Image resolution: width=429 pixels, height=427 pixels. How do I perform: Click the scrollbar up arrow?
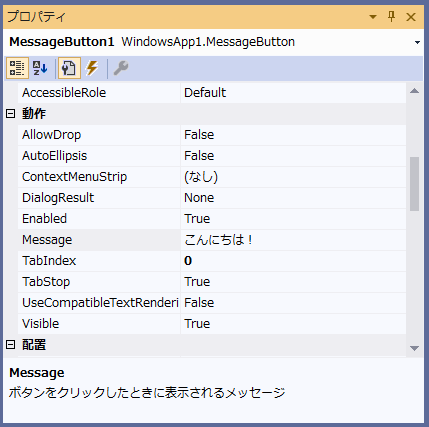[x=414, y=91]
